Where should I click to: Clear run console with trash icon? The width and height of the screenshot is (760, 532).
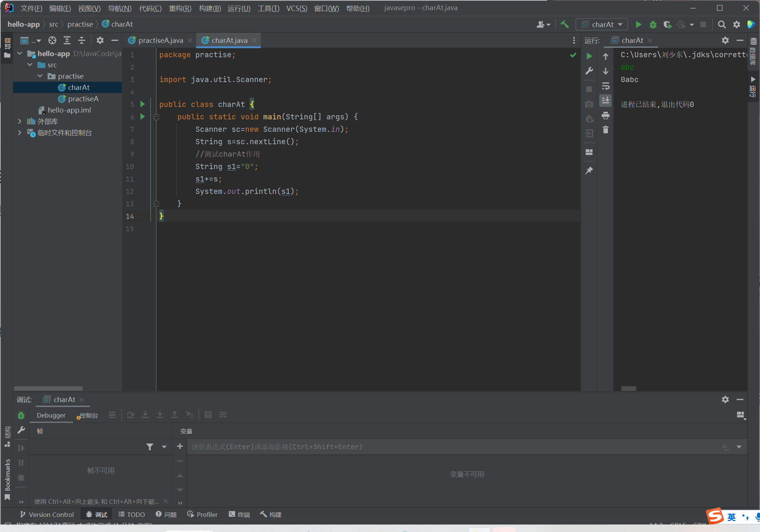pyautogui.click(x=605, y=130)
